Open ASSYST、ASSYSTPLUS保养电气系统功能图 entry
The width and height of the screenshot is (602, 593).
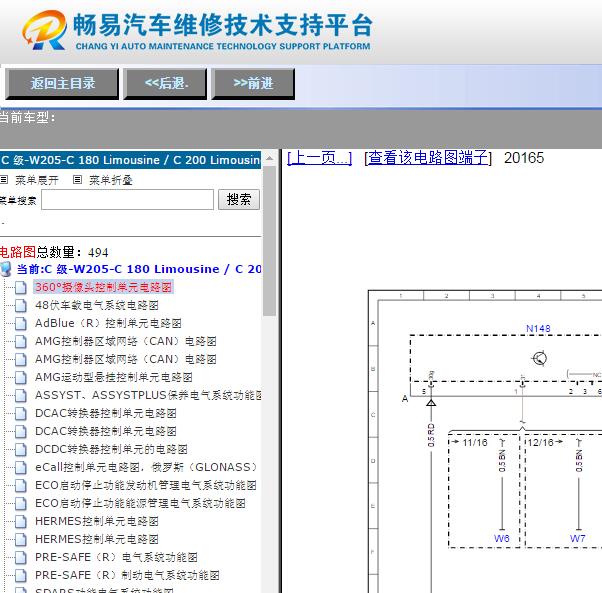tap(148, 395)
